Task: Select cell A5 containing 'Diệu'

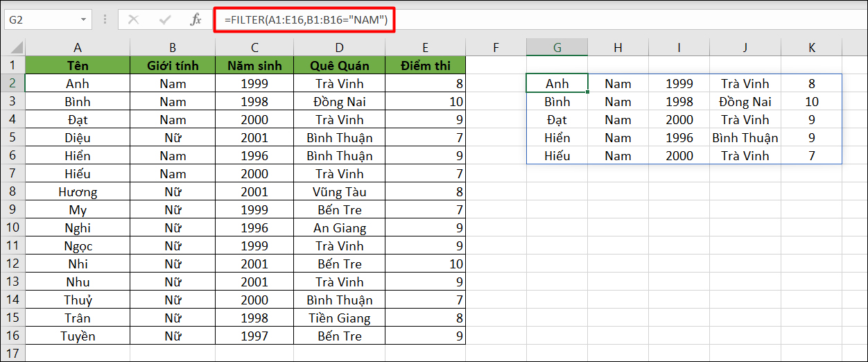Action: pos(78,137)
